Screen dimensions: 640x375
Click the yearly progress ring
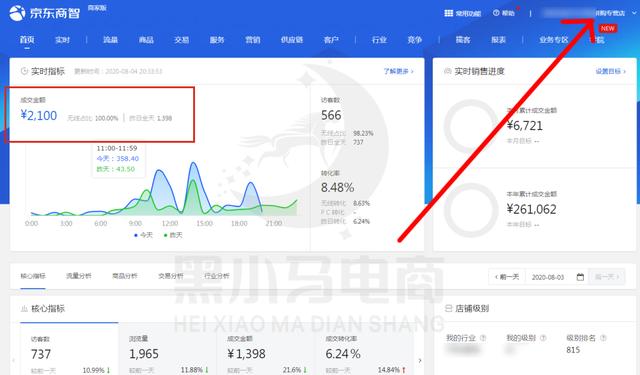click(x=471, y=209)
